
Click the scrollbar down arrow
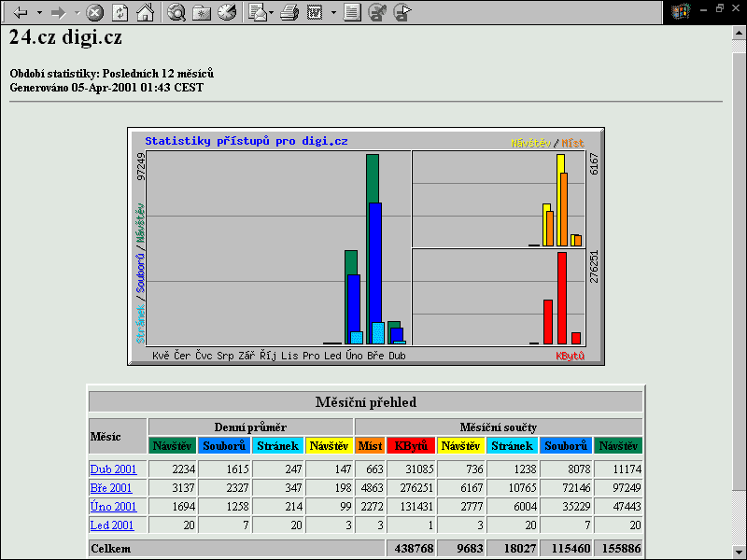click(739, 553)
